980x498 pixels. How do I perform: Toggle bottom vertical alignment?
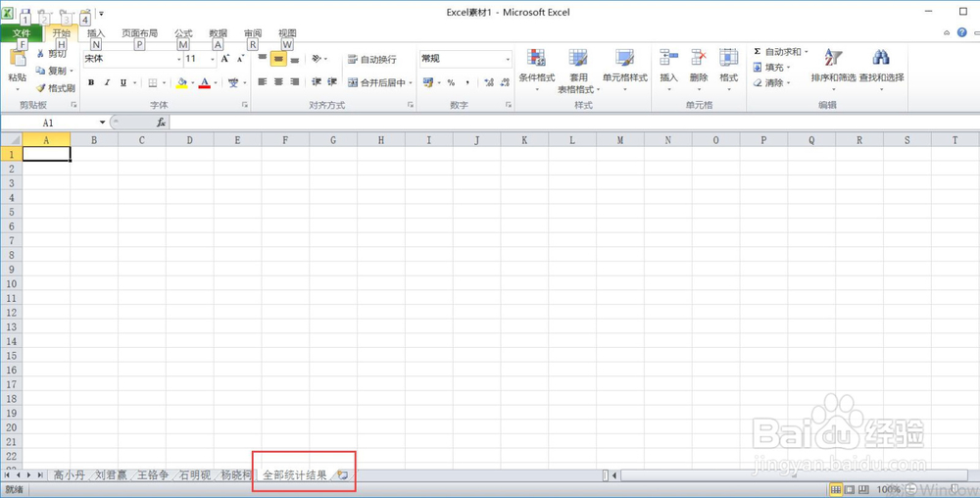click(294, 59)
